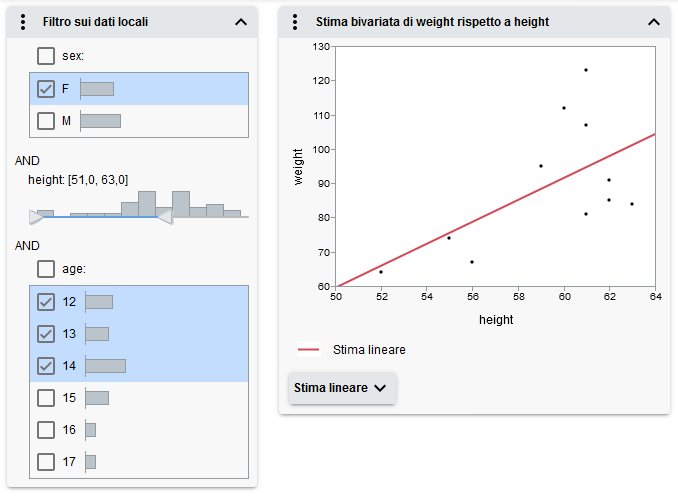This screenshot has width=678, height=499.
Task: Uncheck age 13
Action: point(46,333)
